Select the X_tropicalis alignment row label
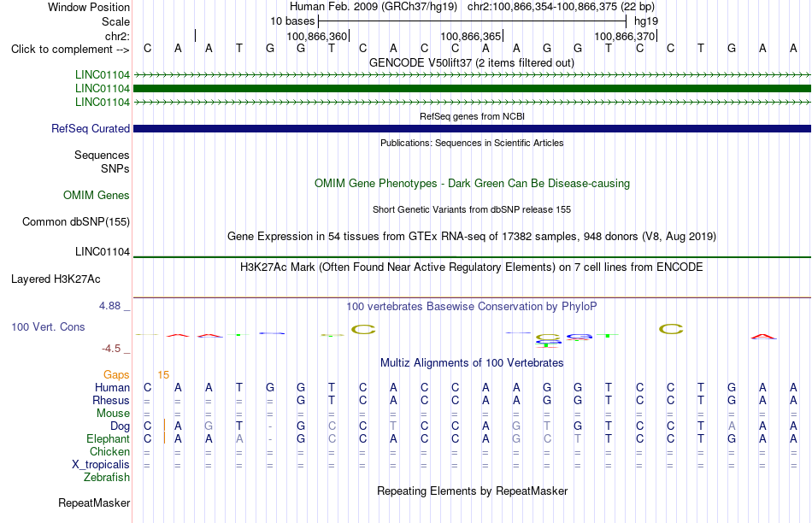Image resolution: width=812 pixels, height=523 pixels. pos(101,465)
